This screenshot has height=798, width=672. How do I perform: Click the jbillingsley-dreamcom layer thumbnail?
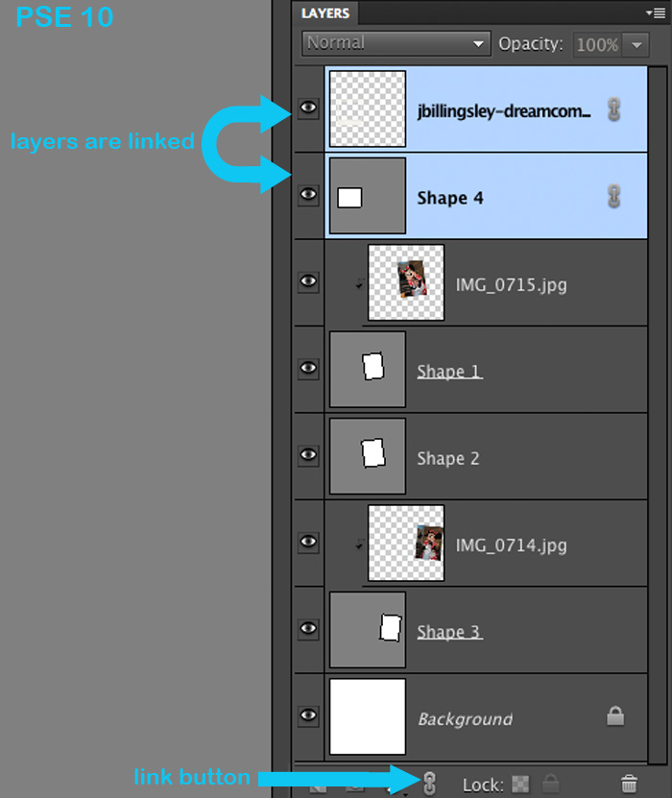368,109
